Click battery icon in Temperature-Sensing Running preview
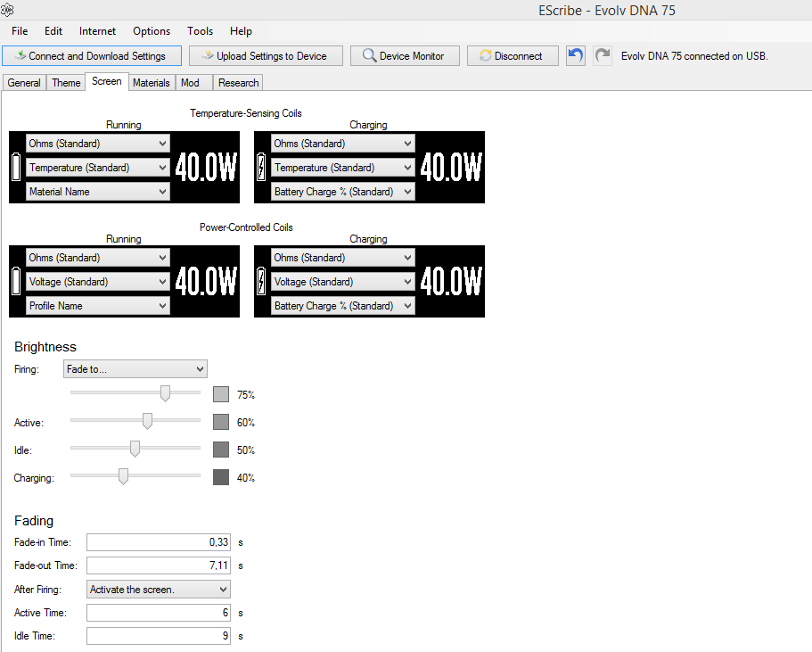This screenshot has height=652, width=812. tap(16, 167)
